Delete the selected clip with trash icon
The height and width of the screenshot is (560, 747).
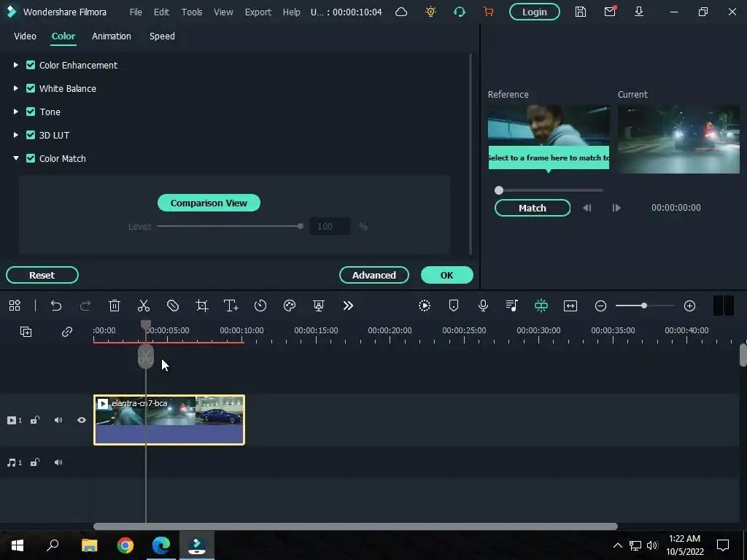(x=115, y=306)
